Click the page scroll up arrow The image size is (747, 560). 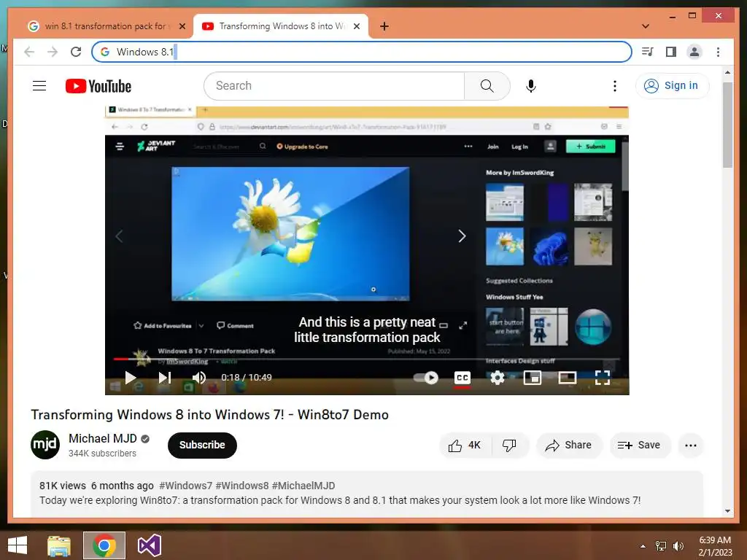(x=727, y=72)
